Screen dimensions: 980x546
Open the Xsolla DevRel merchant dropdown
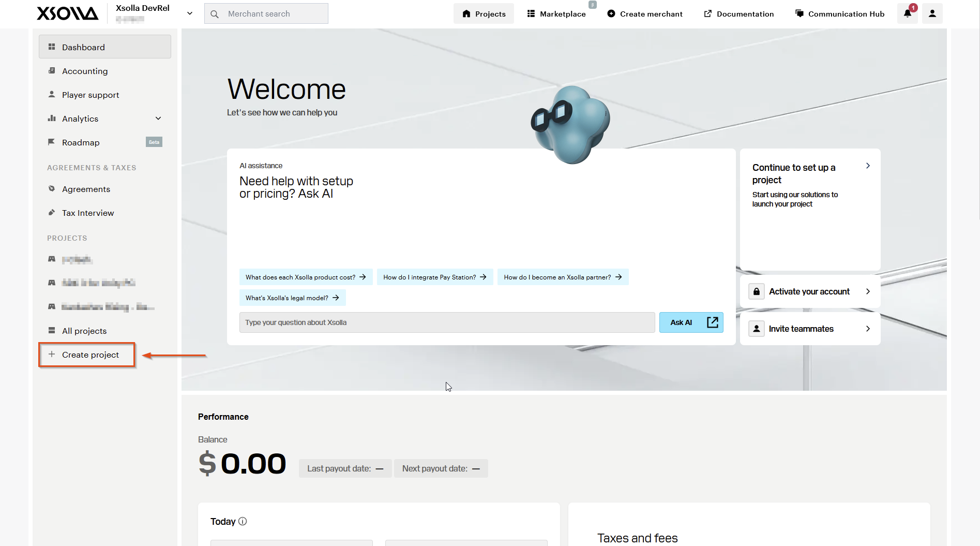point(190,13)
